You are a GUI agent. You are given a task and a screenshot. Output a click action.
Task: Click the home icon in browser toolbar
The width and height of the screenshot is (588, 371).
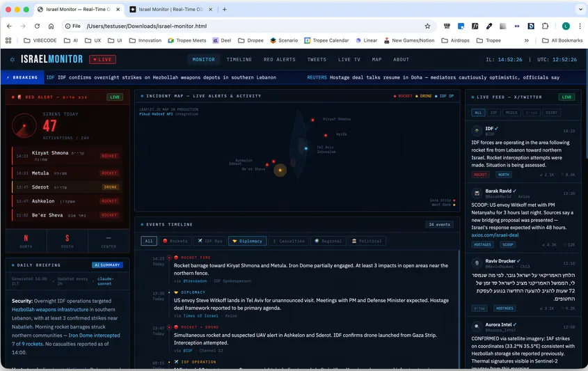pyautogui.click(x=51, y=26)
